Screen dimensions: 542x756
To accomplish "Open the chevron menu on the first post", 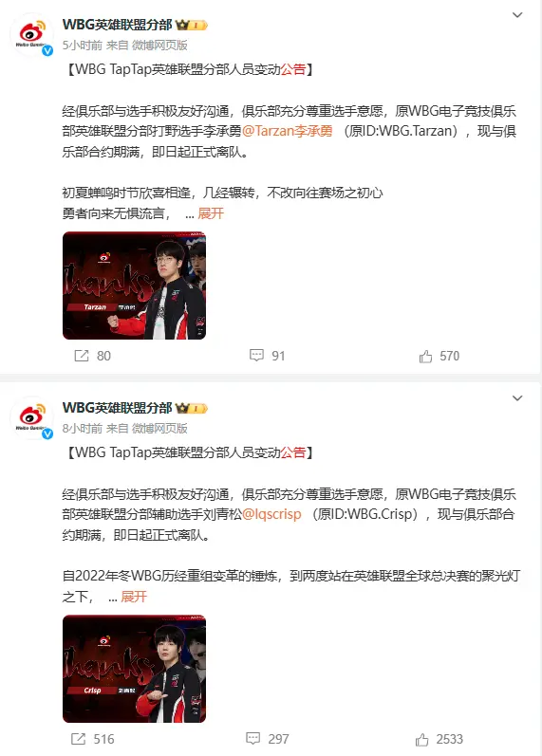I will 517,15.
